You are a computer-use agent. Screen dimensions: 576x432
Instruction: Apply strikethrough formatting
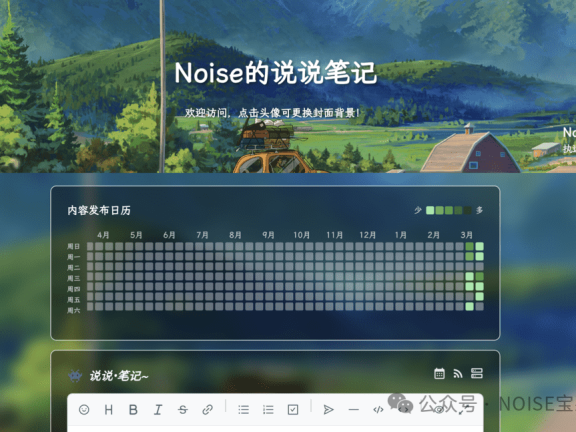pyautogui.click(x=183, y=409)
